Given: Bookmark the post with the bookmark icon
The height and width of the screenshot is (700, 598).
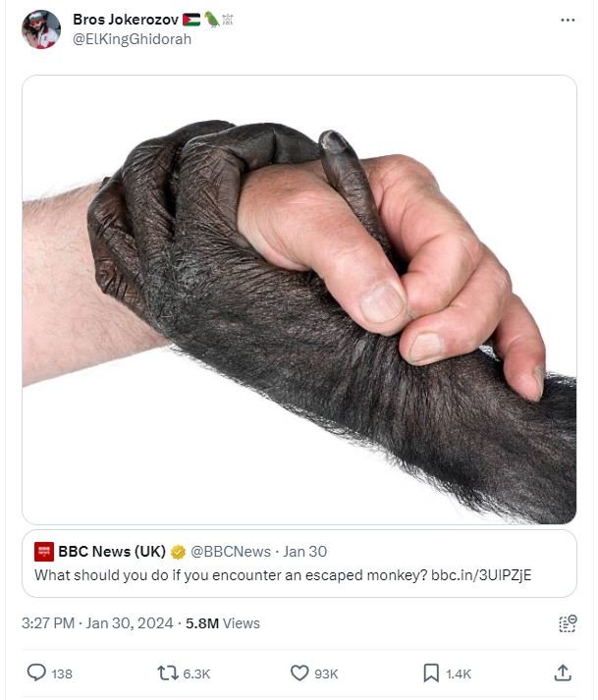Looking at the screenshot, I should coord(431,673).
